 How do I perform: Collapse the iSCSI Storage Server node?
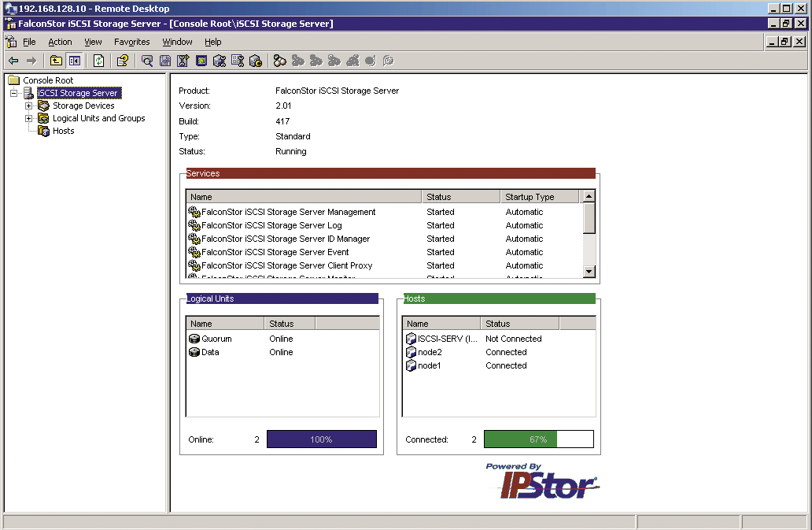pyautogui.click(x=14, y=93)
